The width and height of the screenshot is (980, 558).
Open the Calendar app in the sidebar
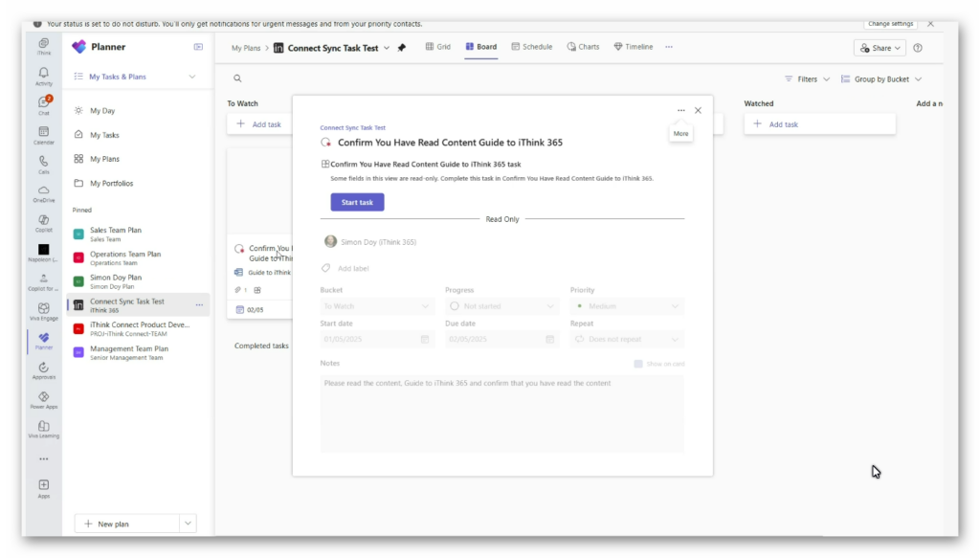44,135
